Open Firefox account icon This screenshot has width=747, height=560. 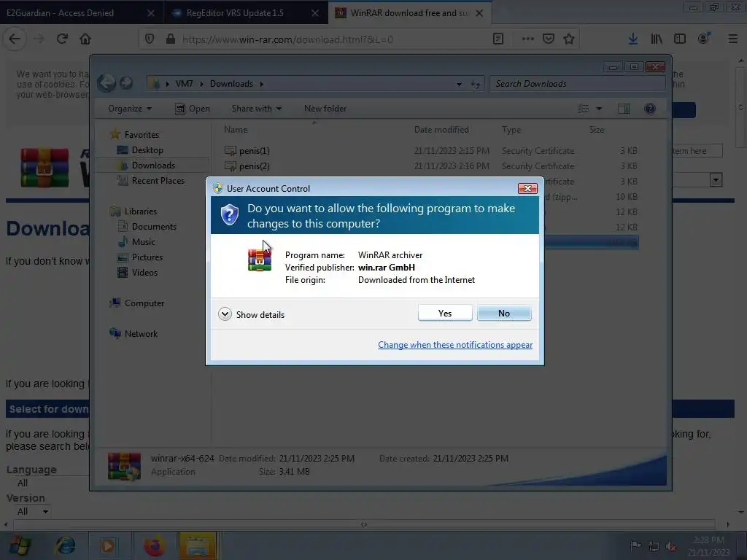click(x=704, y=39)
